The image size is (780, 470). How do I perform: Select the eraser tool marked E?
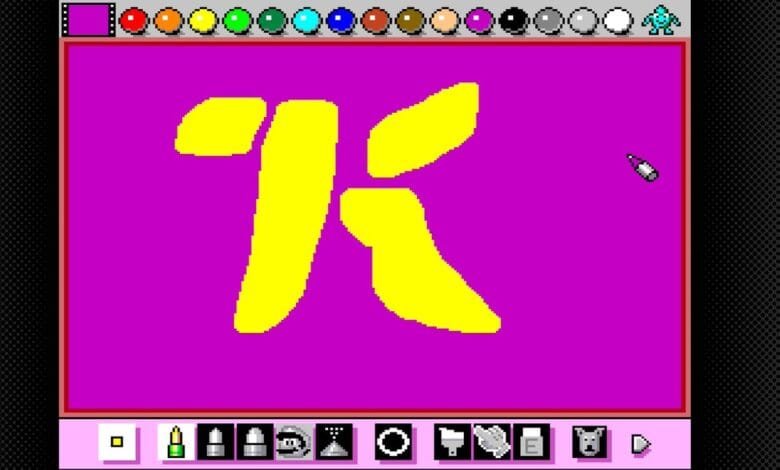pyautogui.click(x=531, y=441)
